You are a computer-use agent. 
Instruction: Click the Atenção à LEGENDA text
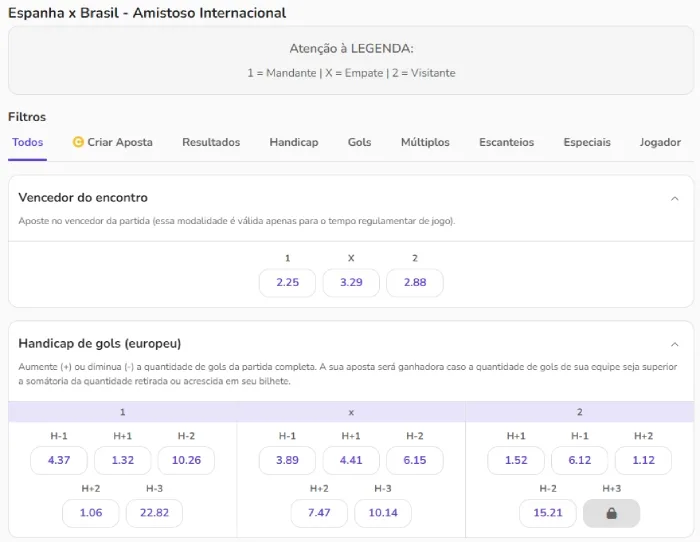(351, 48)
